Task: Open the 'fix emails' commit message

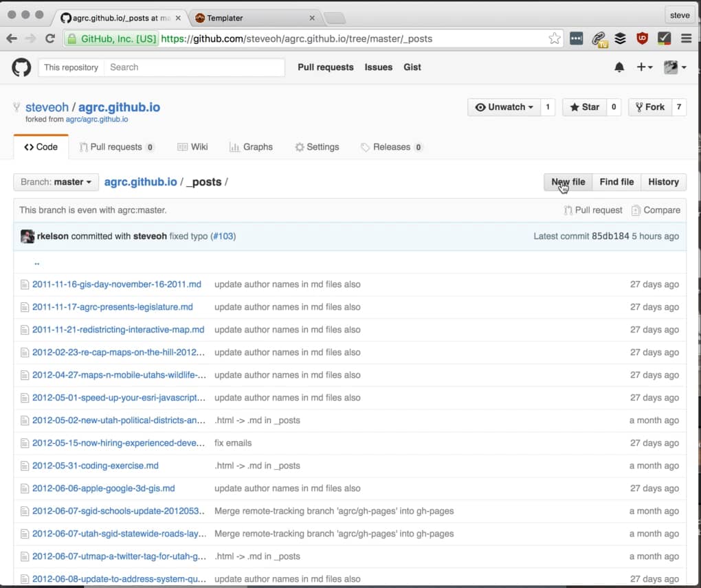Action: point(233,443)
